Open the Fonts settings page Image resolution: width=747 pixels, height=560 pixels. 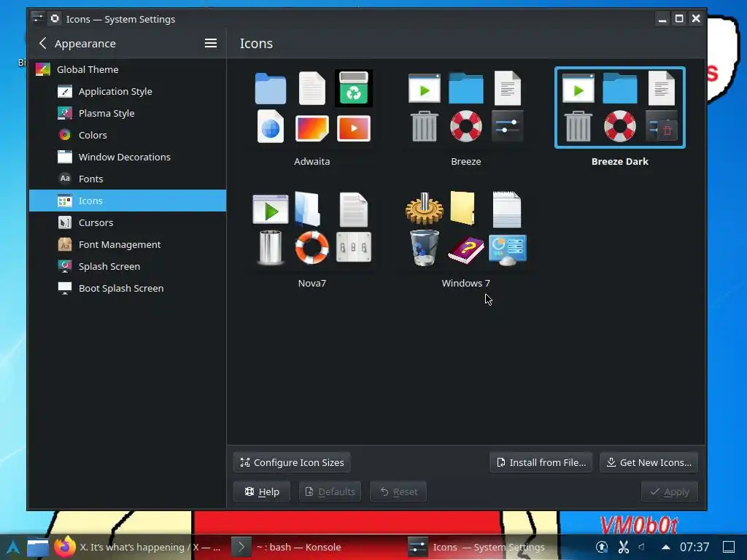click(128, 179)
